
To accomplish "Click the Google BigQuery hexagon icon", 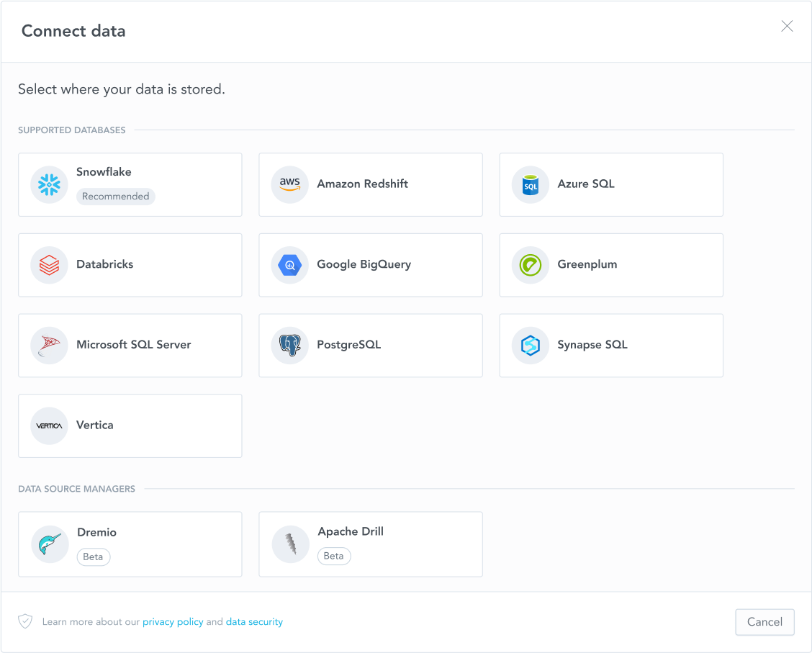I will pos(289,265).
